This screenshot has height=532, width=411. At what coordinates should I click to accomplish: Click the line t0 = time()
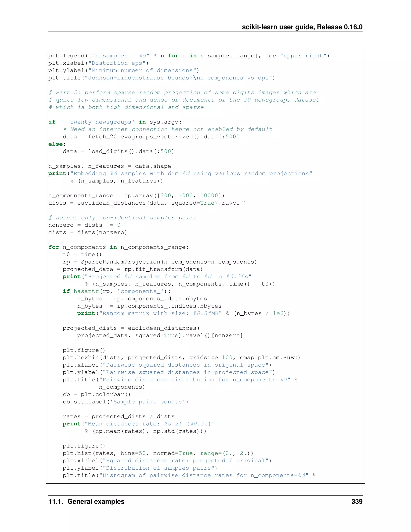[82, 255]
